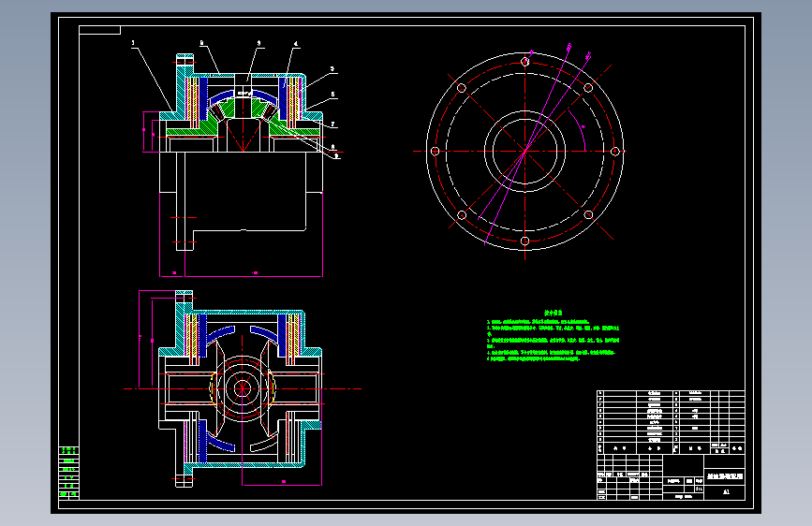
Task: Click the bottom bolt hole on flange
Action: [525, 241]
